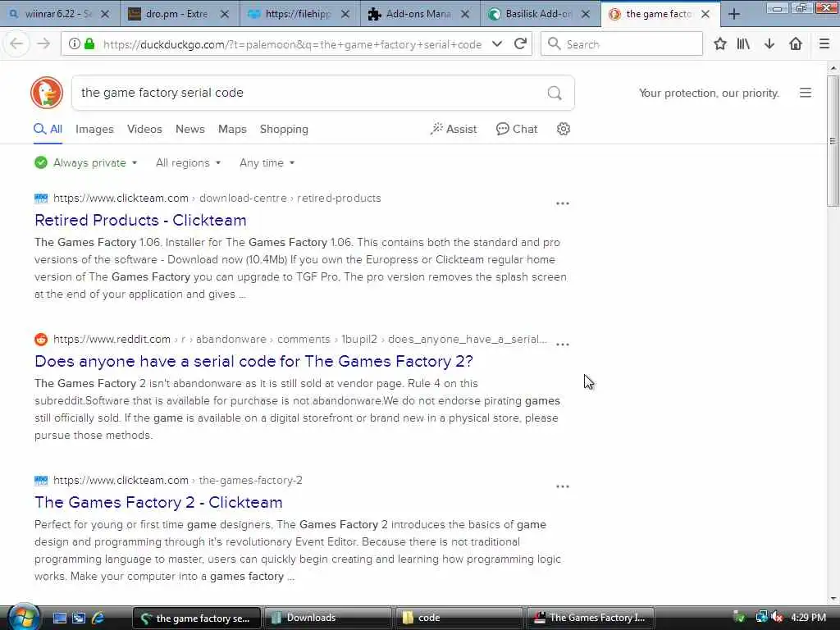Open the Downloads arrow in toolbar
The height and width of the screenshot is (630, 840).
(x=769, y=44)
